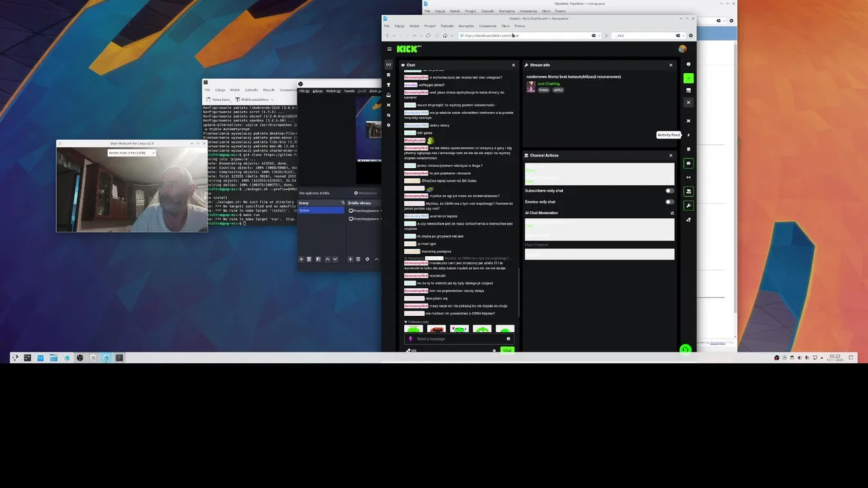
Task: Open Pomoc menu in Kick Dashboard window
Action: 519,26
